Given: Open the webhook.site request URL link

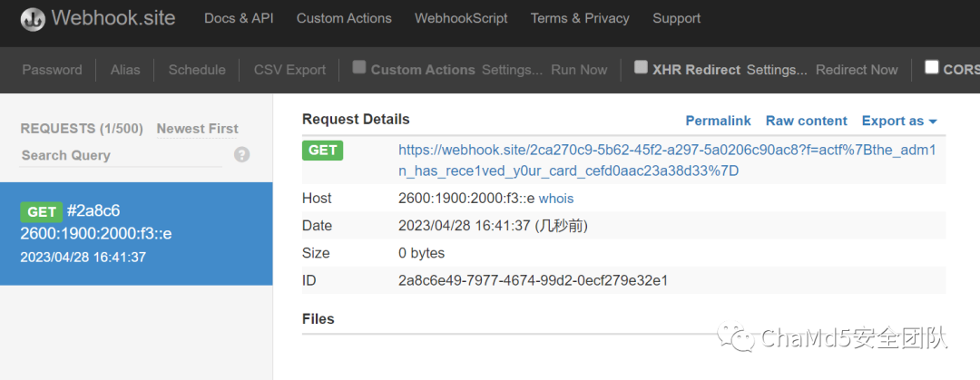Looking at the screenshot, I should pyautogui.click(x=667, y=161).
